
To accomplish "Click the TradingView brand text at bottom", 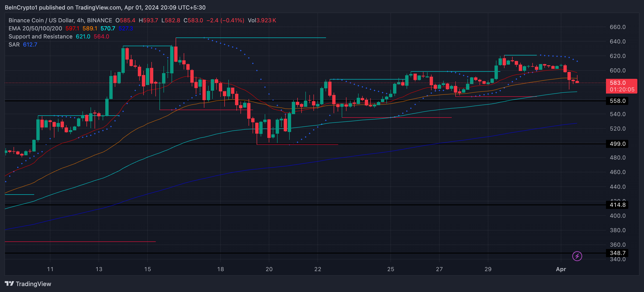I will 33,284.
